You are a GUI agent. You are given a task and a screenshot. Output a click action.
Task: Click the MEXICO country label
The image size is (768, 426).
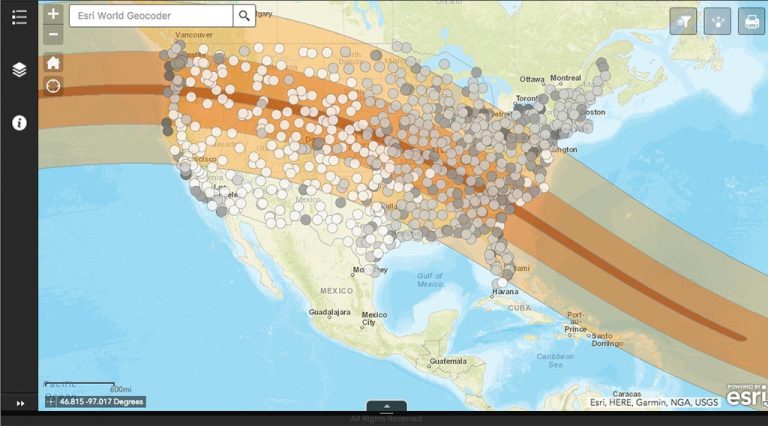point(336,291)
